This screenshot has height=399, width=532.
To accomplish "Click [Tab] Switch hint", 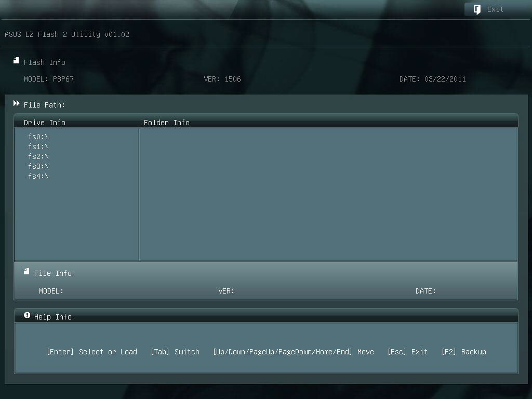I will (175, 352).
